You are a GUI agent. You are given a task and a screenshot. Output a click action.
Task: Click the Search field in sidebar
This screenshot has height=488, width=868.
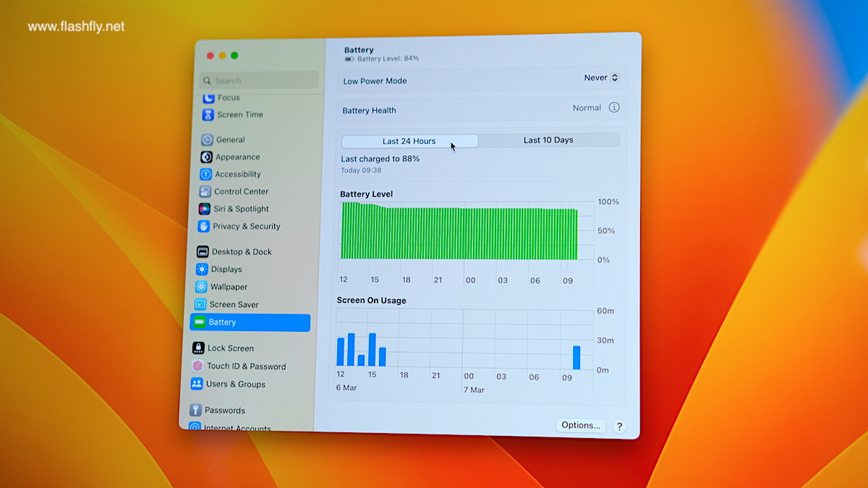pos(260,81)
